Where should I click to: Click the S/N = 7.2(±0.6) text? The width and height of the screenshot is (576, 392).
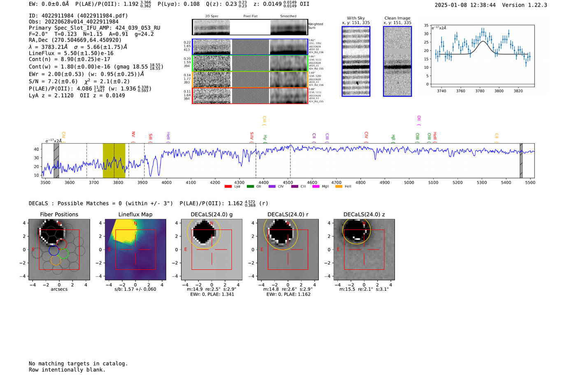pyautogui.click(x=53, y=81)
